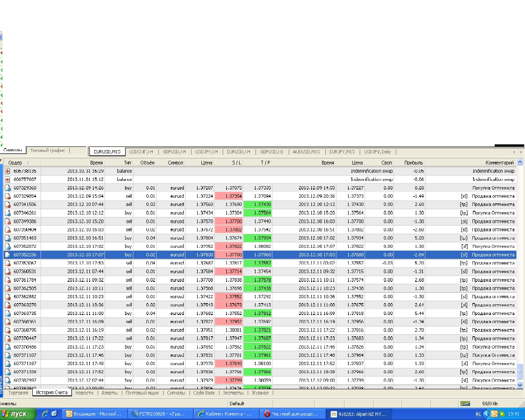Viewport: 525px width, 420px height.
Task: Switch to the EURJPY,M15 chart tab
Action: coord(342,152)
